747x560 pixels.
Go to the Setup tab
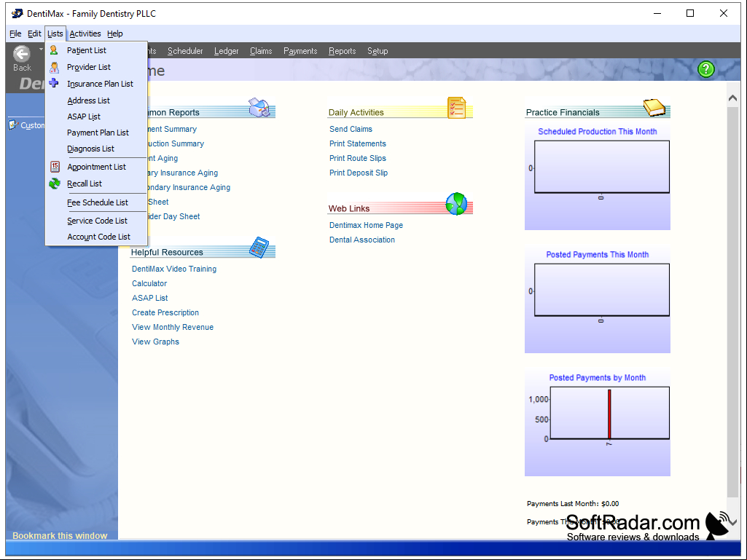click(x=378, y=51)
